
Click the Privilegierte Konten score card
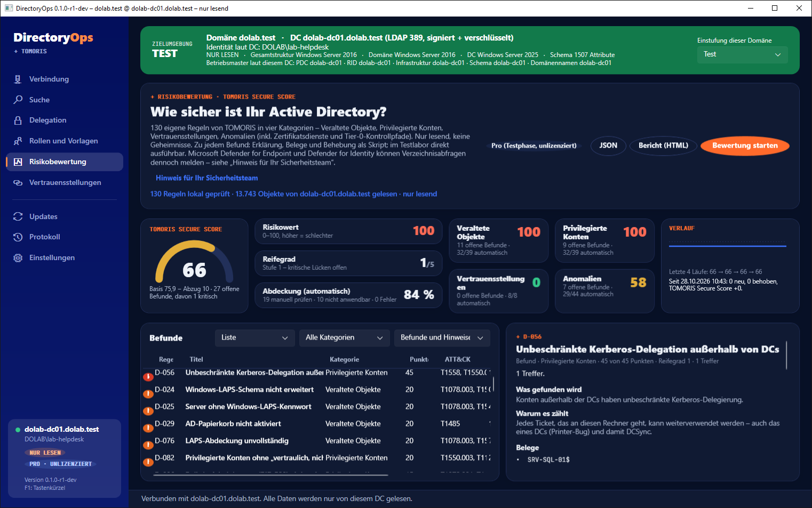604,240
